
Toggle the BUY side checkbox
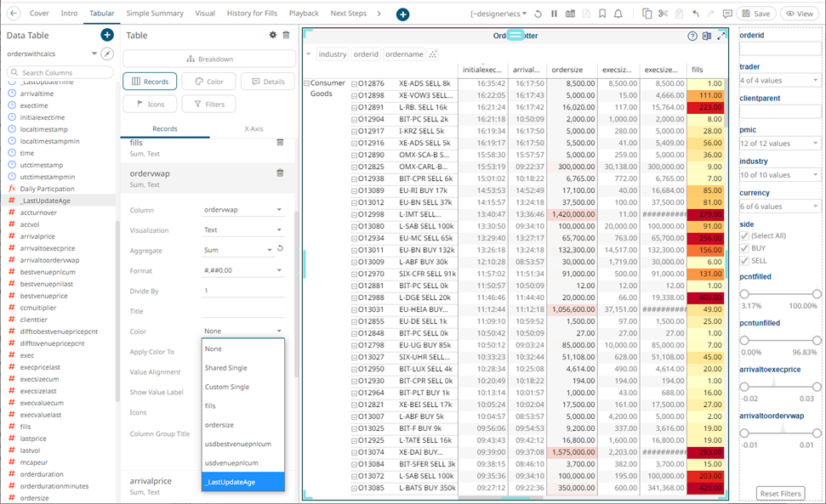(x=744, y=248)
